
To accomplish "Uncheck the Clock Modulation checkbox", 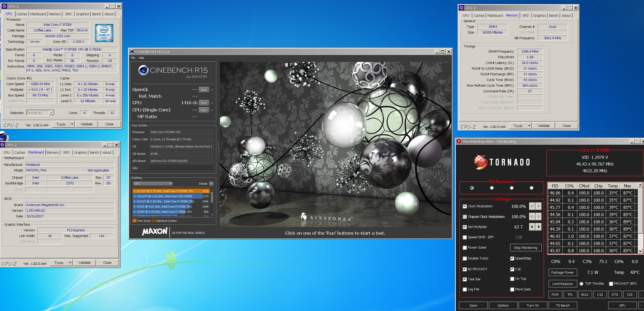I will coord(465,206).
